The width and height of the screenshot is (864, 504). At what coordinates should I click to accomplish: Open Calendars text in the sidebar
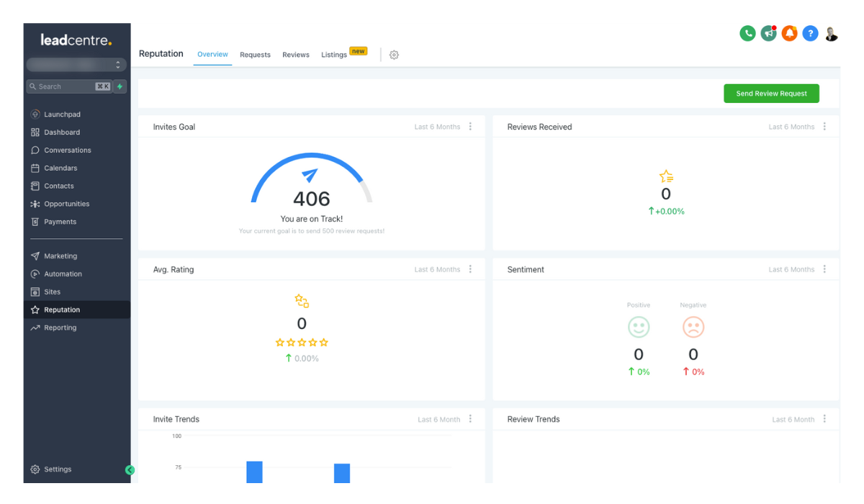pos(60,168)
